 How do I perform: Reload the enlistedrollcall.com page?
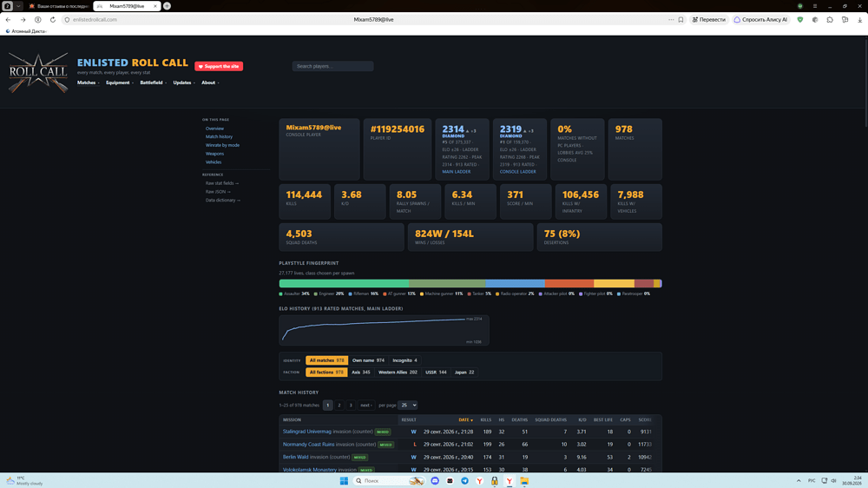click(x=53, y=19)
